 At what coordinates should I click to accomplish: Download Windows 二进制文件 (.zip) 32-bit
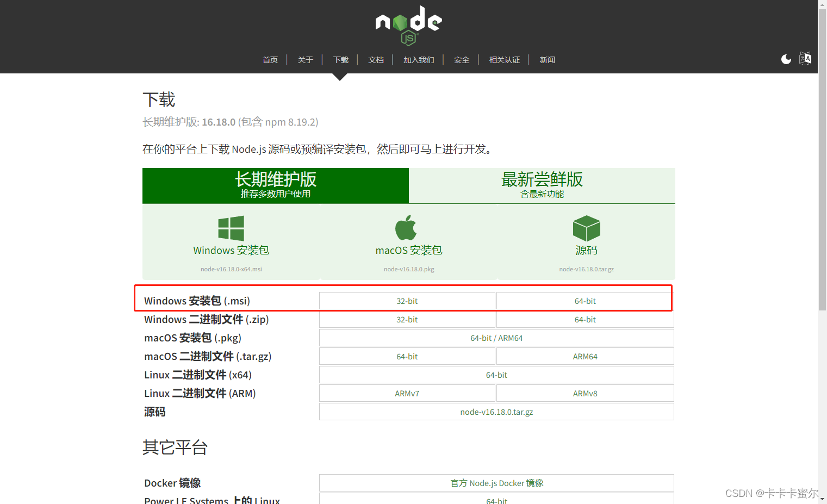[x=407, y=320]
